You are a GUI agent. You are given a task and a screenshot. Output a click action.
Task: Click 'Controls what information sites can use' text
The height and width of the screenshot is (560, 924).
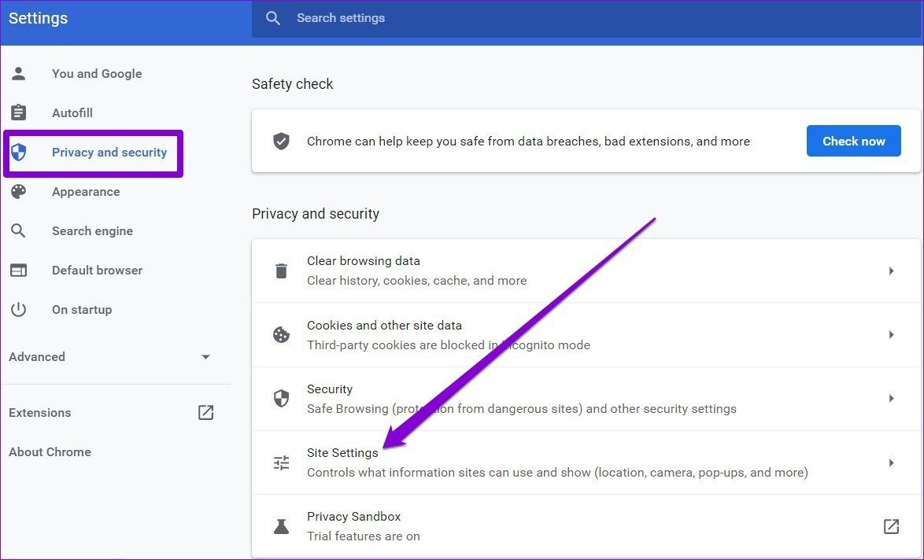(557, 472)
